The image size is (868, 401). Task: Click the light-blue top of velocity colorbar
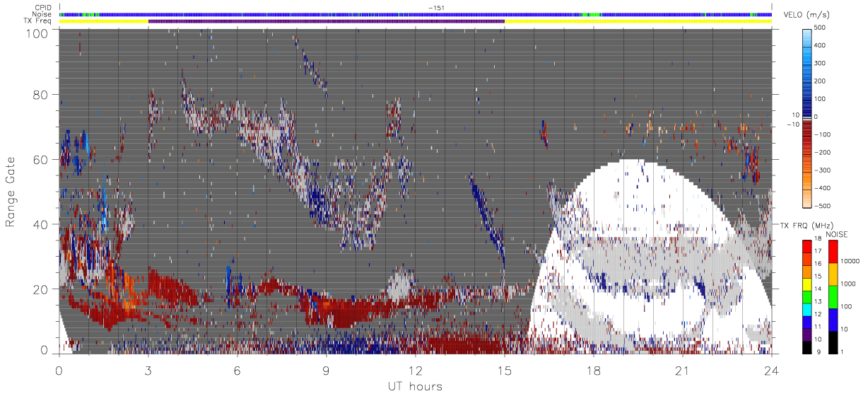pos(807,39)
